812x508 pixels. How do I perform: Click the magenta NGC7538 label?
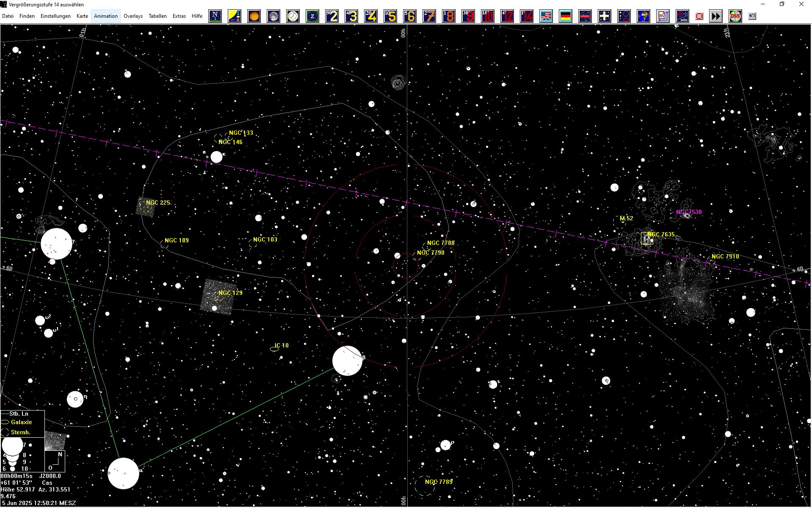click(x=689, y=212)
